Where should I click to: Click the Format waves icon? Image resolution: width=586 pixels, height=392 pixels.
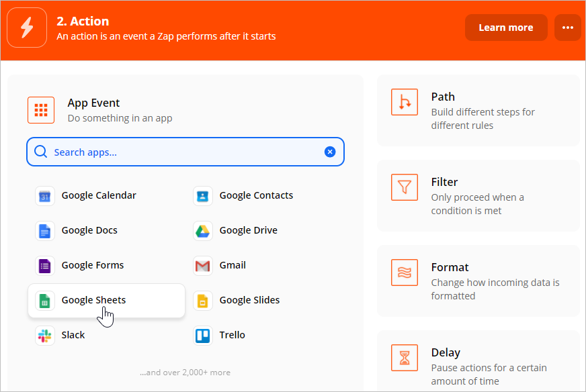[x=405, y=273]
